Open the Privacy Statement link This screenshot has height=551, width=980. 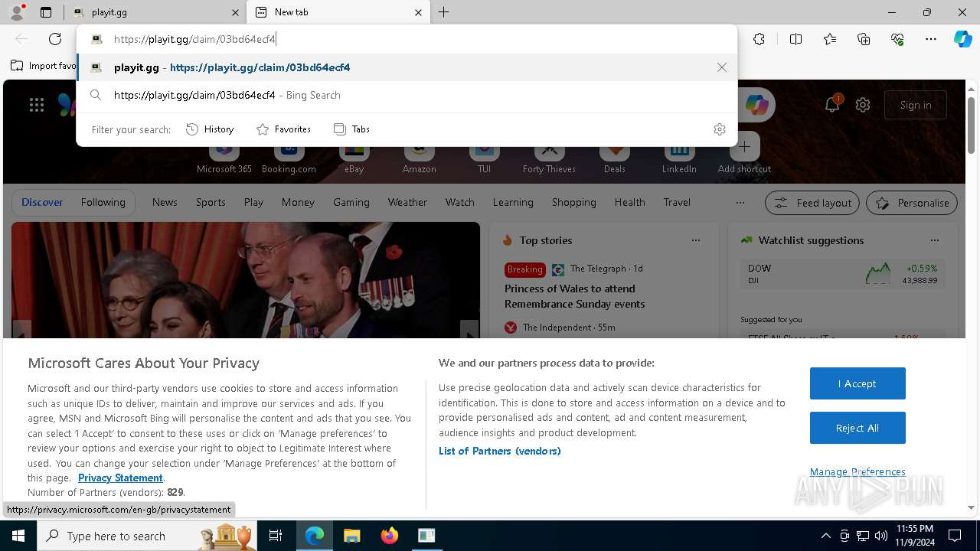(120, 478)
